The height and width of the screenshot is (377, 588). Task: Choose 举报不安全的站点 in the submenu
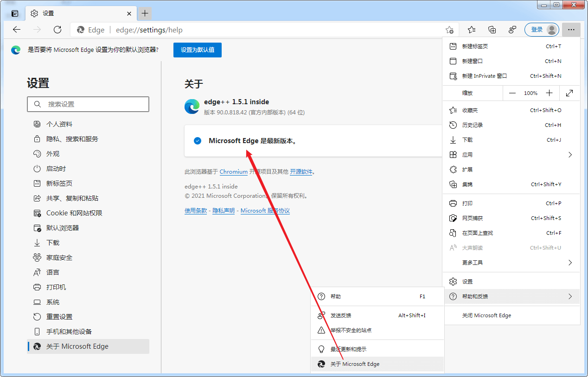coord(377,330)
